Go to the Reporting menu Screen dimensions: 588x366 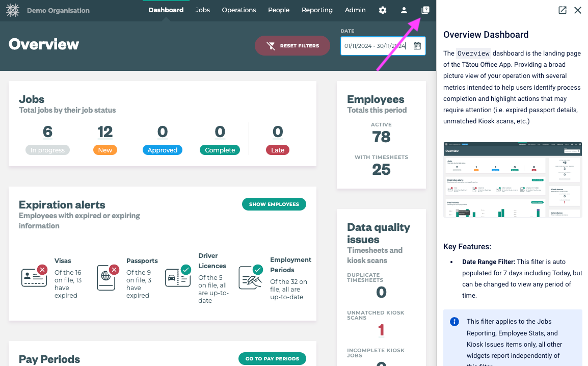tap(317, 10)
